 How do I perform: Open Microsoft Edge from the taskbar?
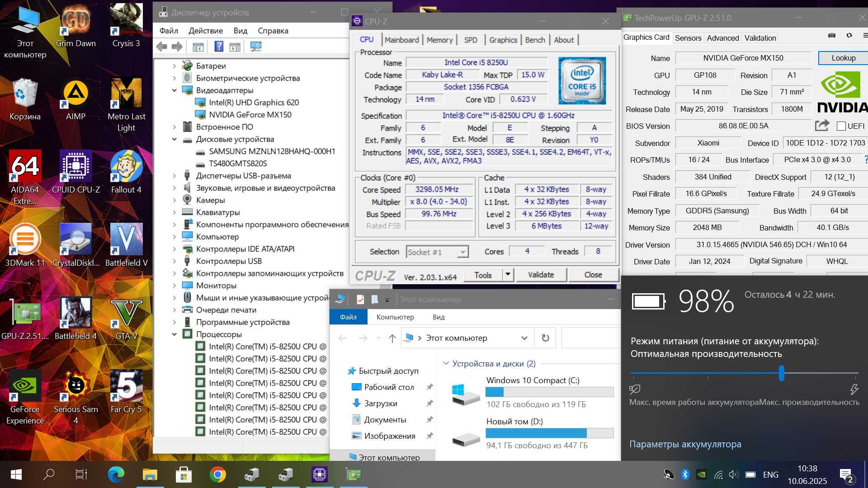pyautogui.click(x=116, y=474)
